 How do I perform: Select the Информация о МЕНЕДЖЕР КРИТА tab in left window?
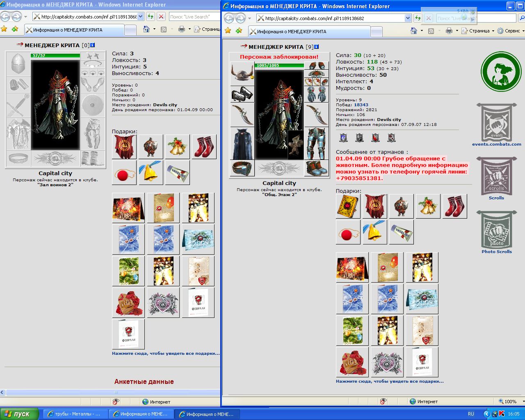74,30
